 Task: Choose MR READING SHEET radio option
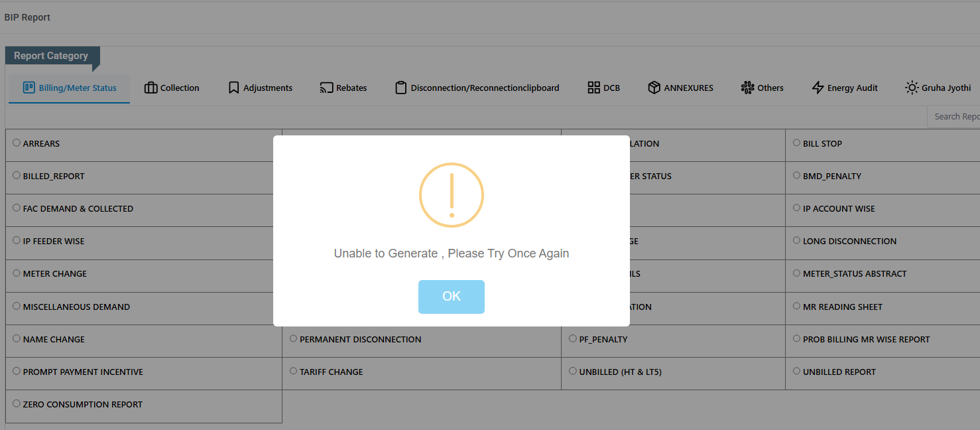coord(797,306)
